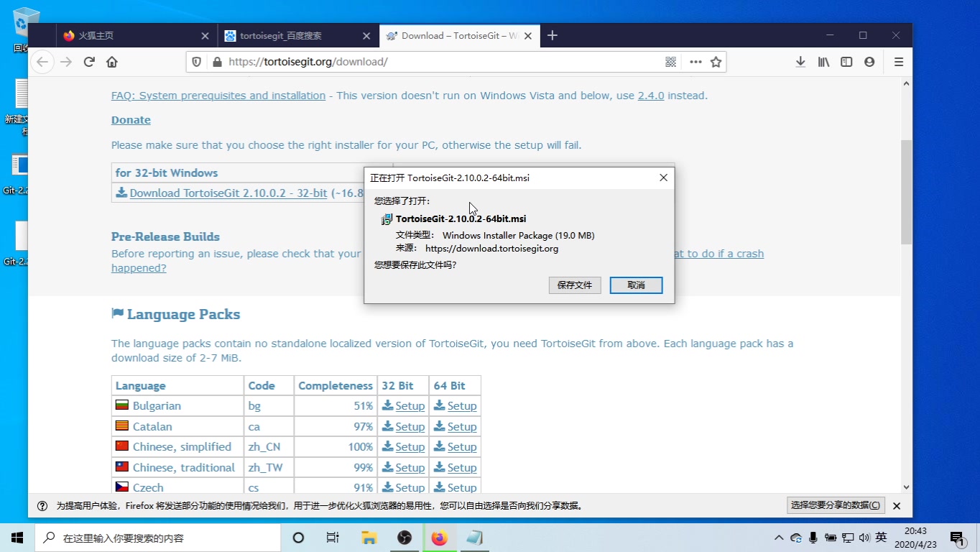Click the volume speaker tray icon
This screenshot has width=980, height=552.
(x=864, y=538)
